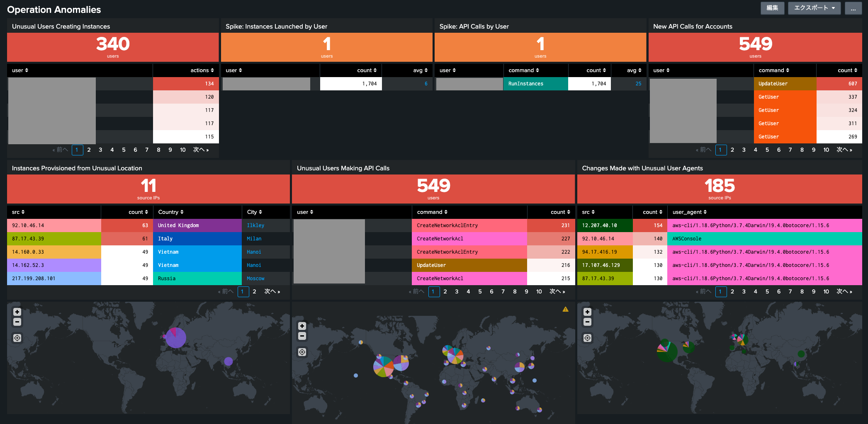Go to page 5 of New API Calls table

point(767,150)
